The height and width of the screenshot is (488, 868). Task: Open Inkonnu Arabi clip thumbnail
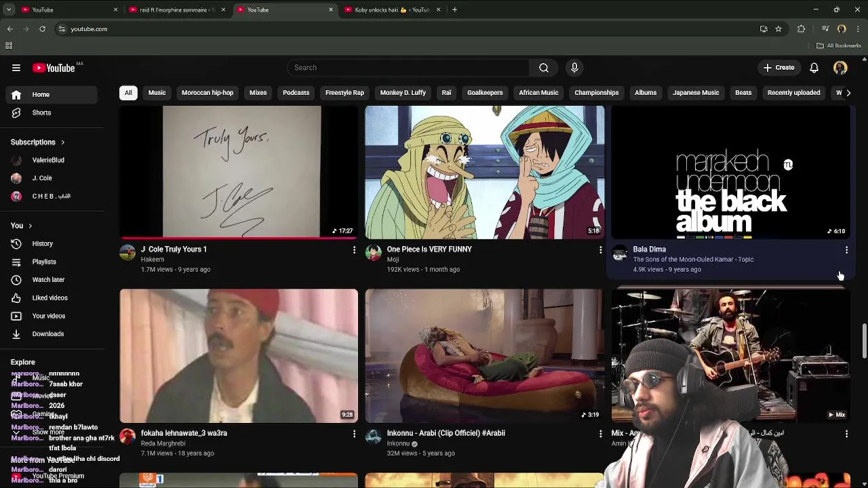click(x=484, y=356)
